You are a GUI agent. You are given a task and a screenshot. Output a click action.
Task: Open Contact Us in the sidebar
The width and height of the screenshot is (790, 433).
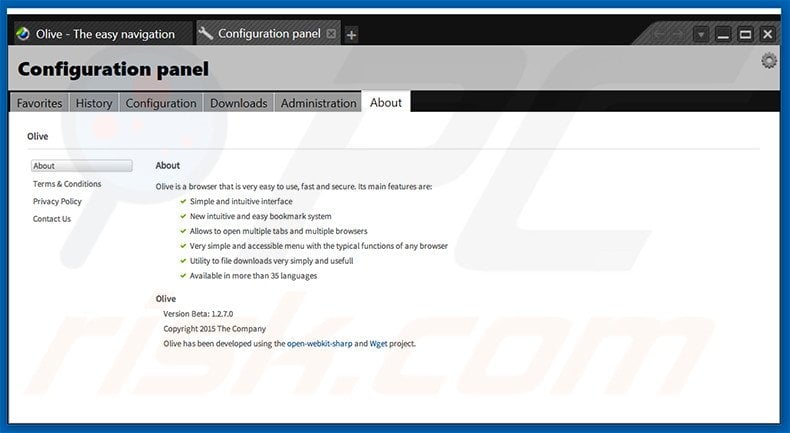52,219
